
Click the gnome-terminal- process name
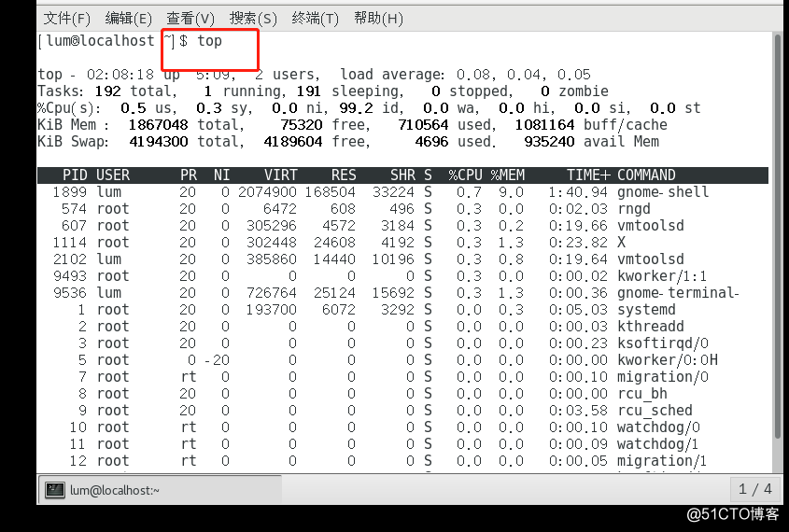pyautogui.click(x=678, y=293)
